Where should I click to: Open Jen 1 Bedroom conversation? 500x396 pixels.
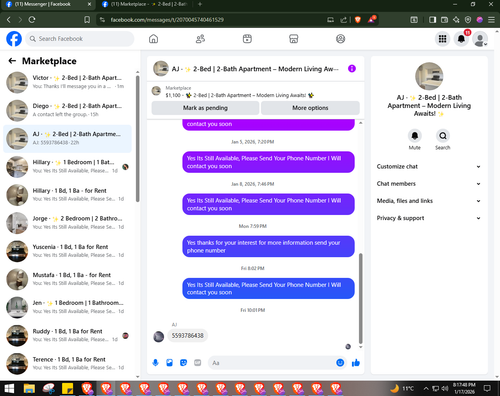(x=68, y=307)
